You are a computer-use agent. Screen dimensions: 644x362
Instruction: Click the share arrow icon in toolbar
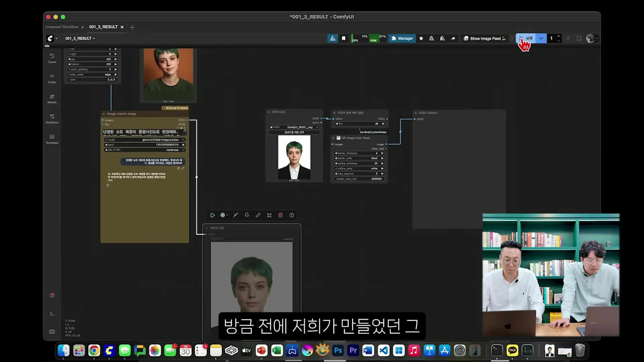click(453, 39)
